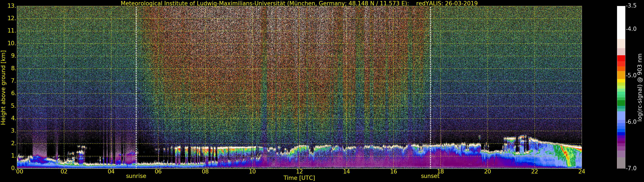Click the 'Time [UTC]' axis label
644x182 pixels.
point(299,178)
